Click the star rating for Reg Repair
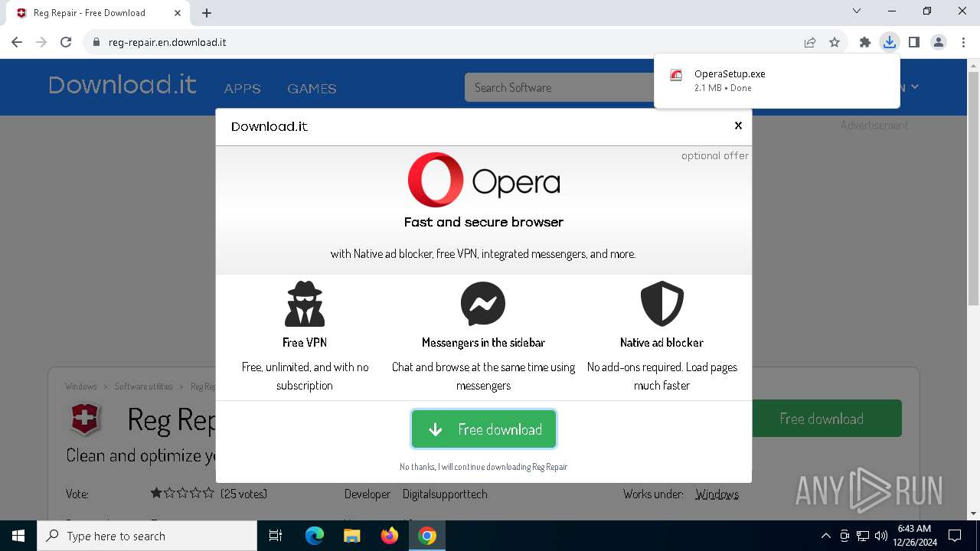The height and width of the screenshot is (551, 980). point(182,494)
